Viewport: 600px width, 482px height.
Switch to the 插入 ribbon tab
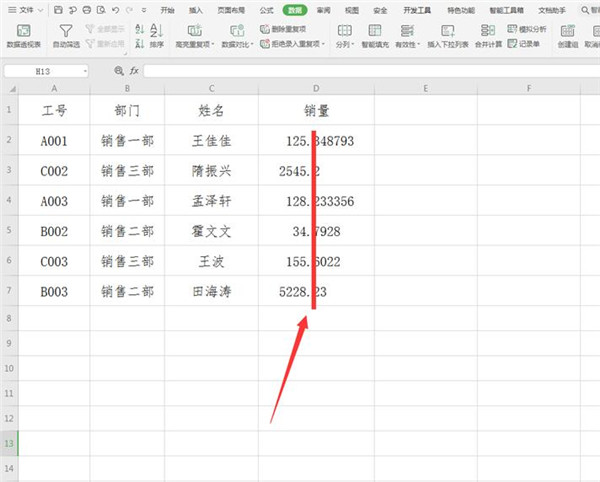(195, 8)
